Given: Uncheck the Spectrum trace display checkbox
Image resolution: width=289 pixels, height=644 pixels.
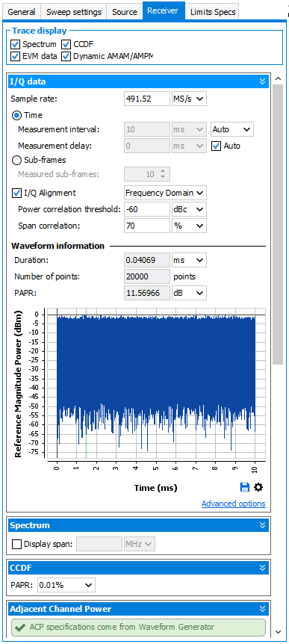Looking at the screenshot, I should [15, 44].
